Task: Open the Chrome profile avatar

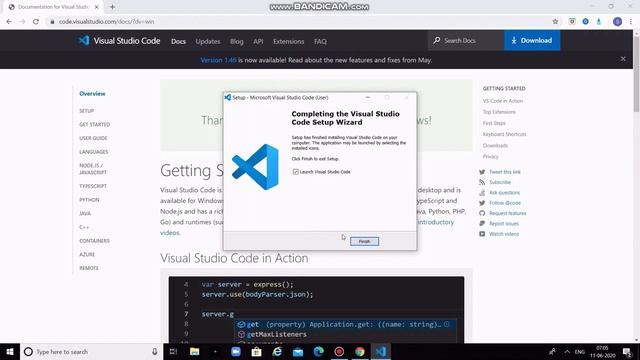Action: coord(617,22)
